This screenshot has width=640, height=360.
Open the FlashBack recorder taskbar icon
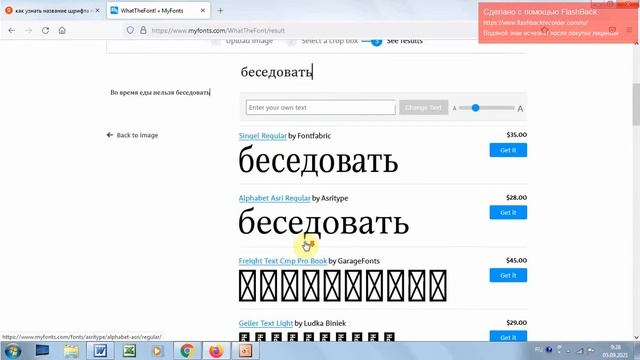(245, 351)
